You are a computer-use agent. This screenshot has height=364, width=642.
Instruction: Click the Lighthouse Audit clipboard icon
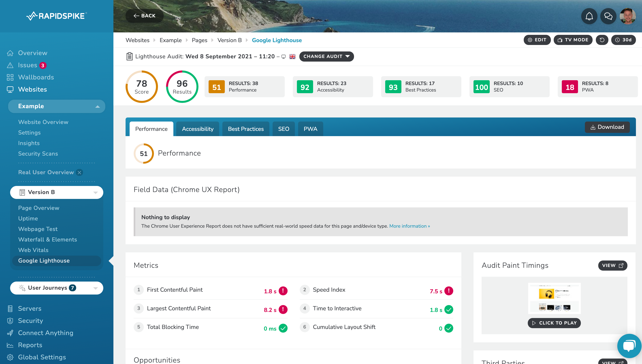(x=129, y=56)
